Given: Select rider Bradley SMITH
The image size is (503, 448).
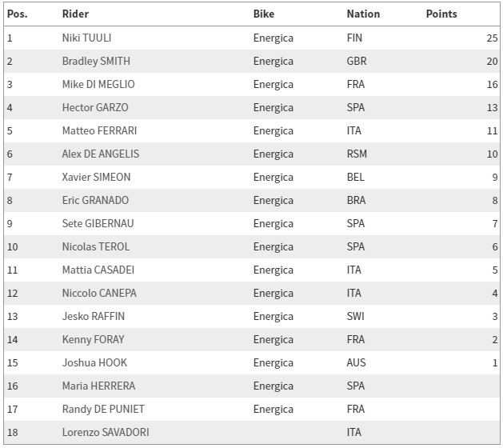Looking at the screenshot, I should click(96, 61).
